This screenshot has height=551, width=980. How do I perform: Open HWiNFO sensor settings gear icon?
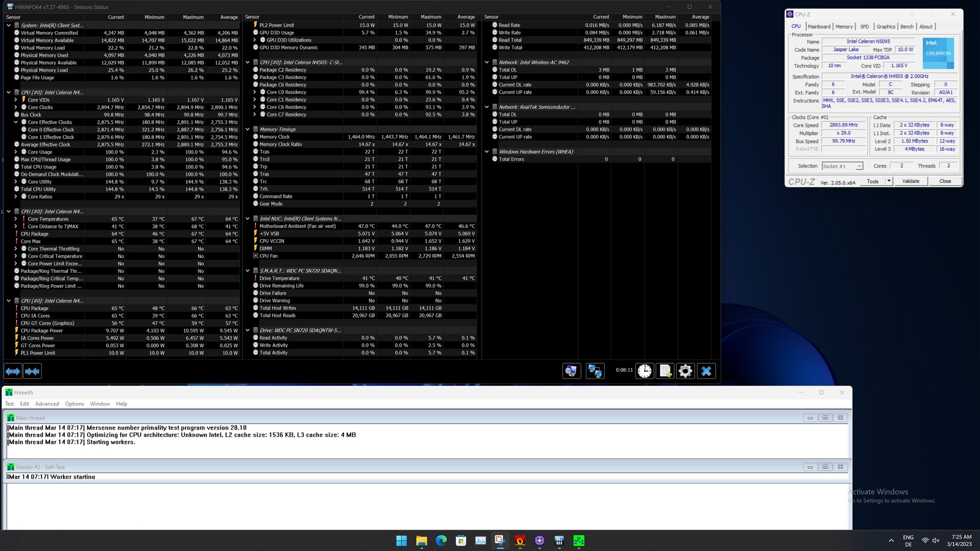pos(685,371)
